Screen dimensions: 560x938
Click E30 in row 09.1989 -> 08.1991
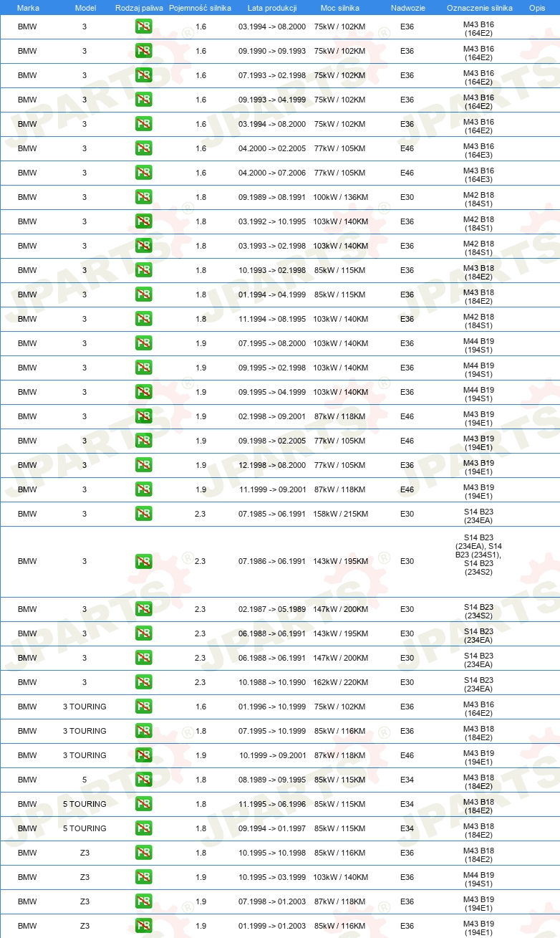407,197
